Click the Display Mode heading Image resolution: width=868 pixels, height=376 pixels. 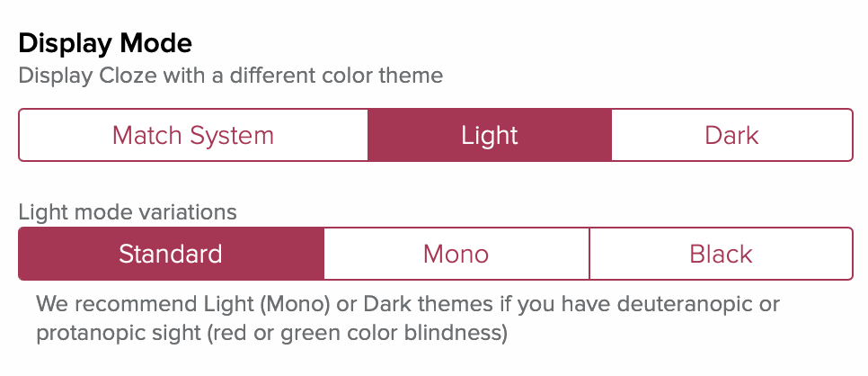[x=105, y=43]
